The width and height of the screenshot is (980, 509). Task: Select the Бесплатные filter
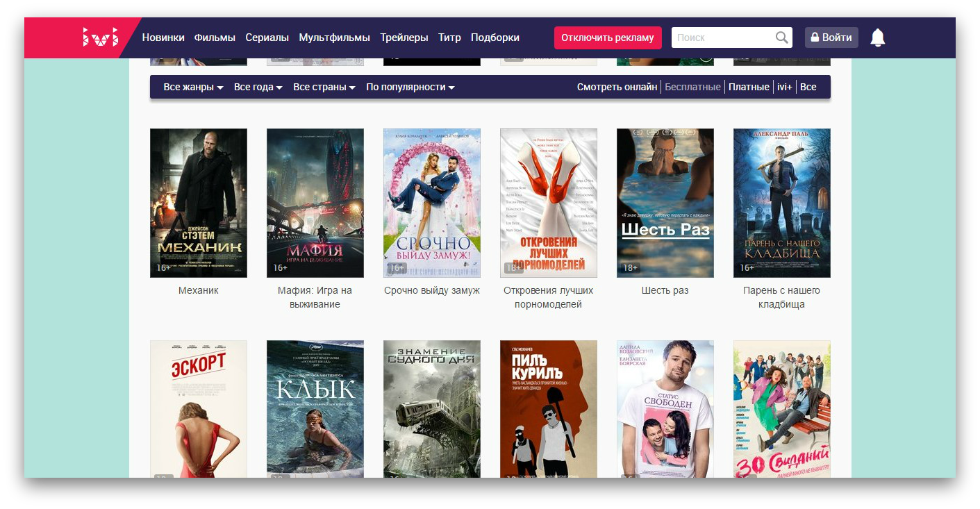coord(692,87)
